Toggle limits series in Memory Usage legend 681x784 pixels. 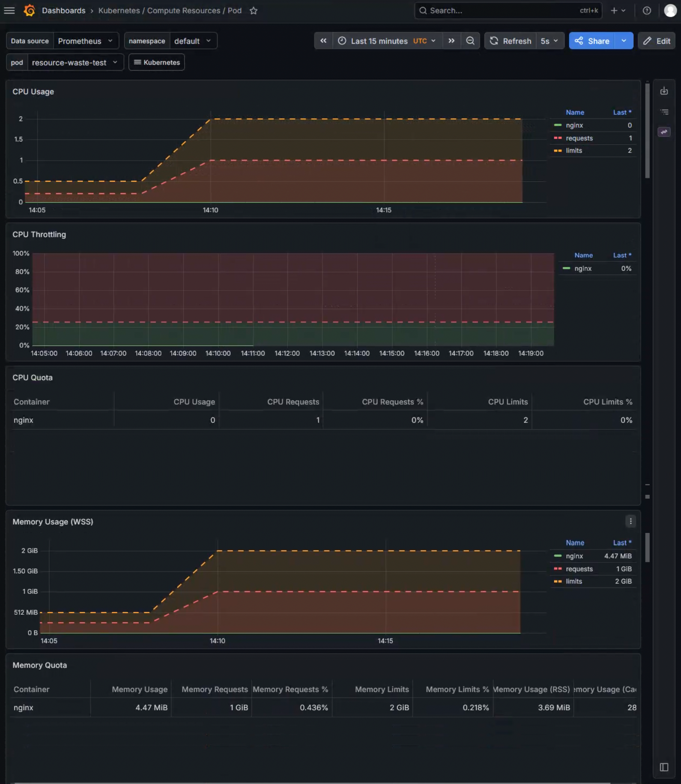pos(574,581)
